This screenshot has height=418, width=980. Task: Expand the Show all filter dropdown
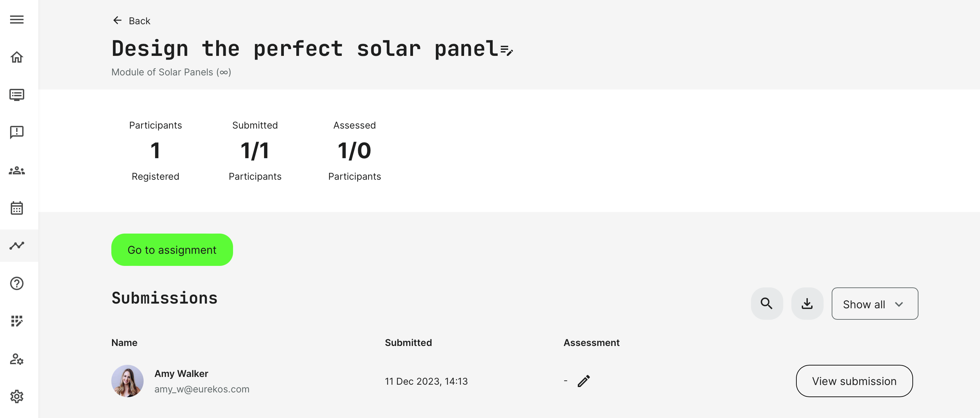pos(874,304)
